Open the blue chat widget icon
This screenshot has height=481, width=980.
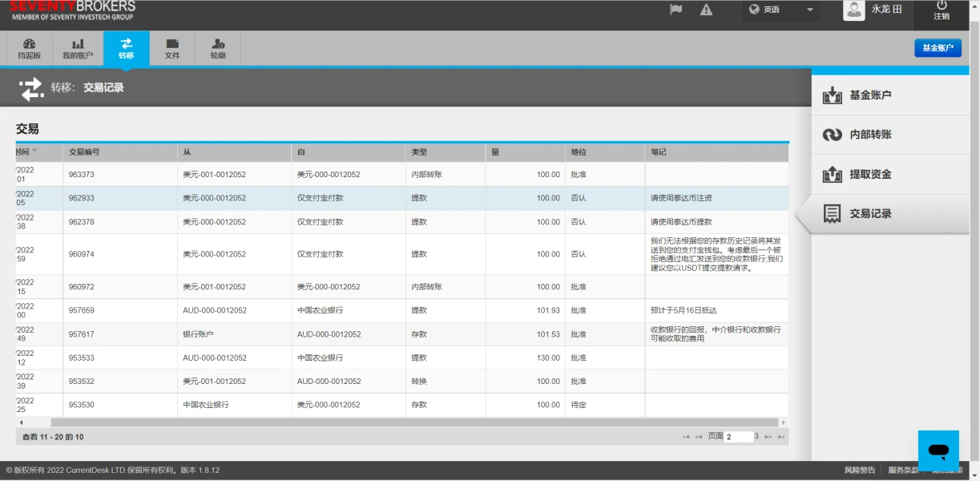[x=938, y=451]
